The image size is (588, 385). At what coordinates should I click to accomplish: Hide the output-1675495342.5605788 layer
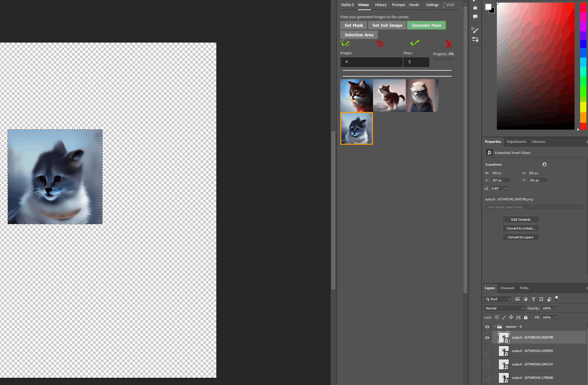pos(487,337)
